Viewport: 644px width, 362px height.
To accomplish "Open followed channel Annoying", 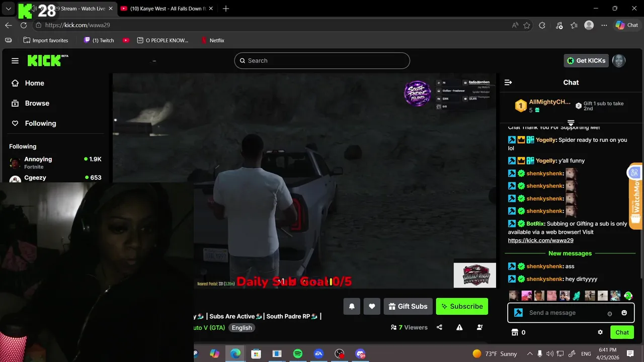I will point(55,162).
